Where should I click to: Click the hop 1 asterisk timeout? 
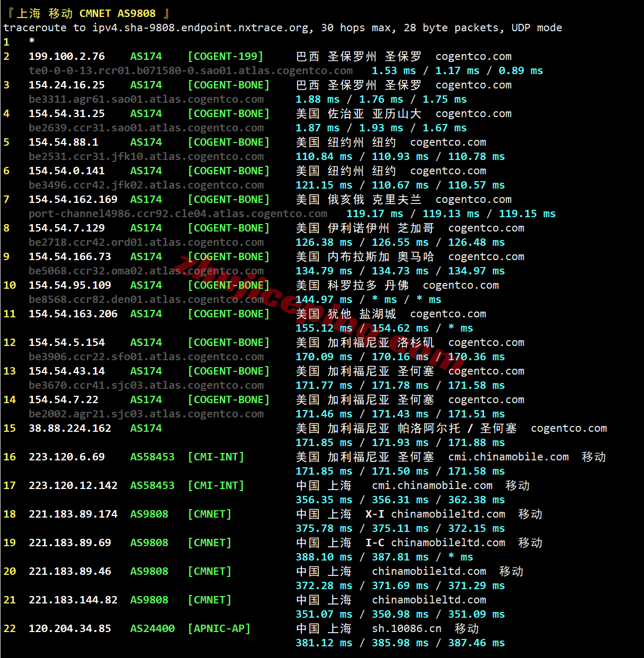click(32, 42)
